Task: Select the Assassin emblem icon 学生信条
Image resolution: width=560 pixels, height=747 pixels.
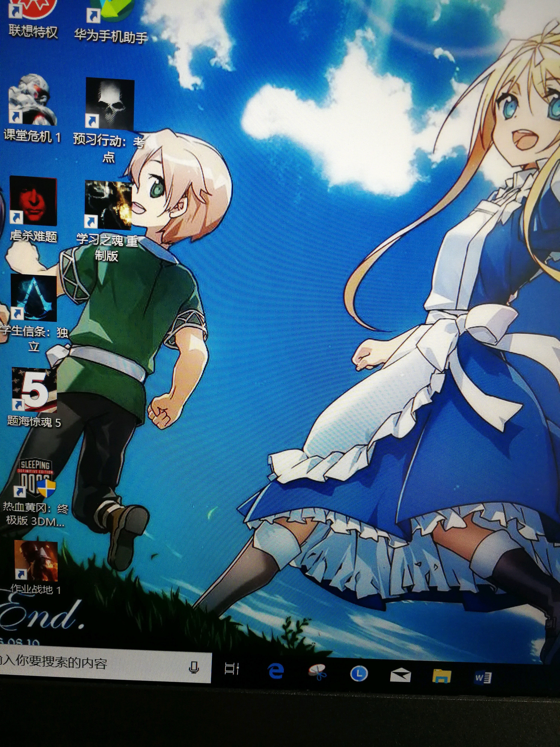Action: 34,298
